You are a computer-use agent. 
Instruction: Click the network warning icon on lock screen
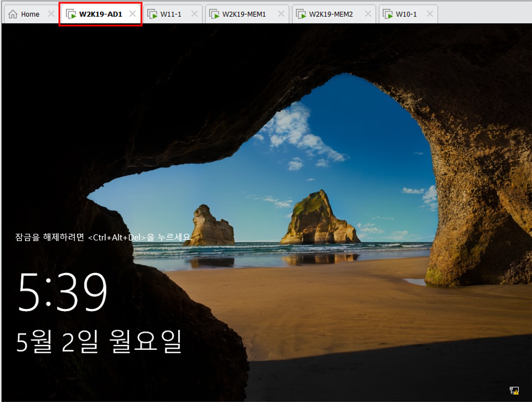click(x=515, y=391)
